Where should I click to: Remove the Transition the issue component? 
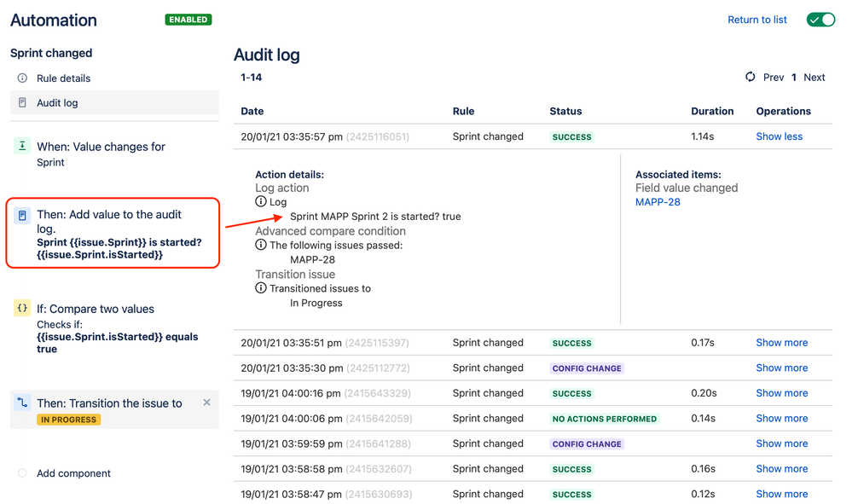[x=206, y=403]
